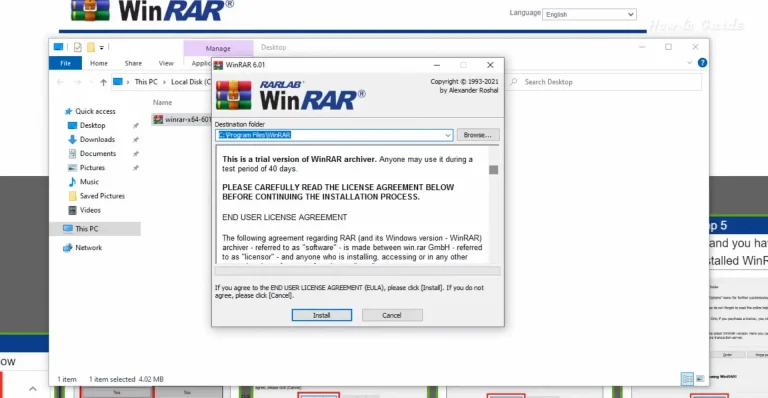Open Documents folder in Explorer sidebar
Image resolution: width=768 pixels, height=398 pixels.
(x=97, y=153)
